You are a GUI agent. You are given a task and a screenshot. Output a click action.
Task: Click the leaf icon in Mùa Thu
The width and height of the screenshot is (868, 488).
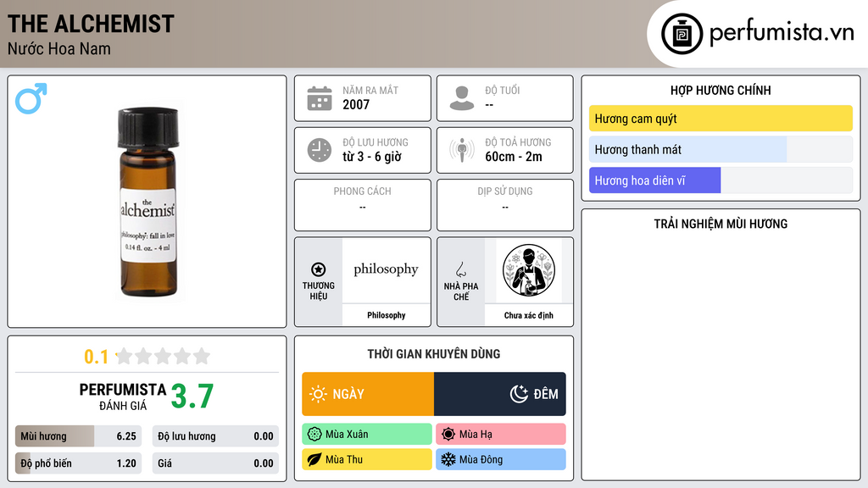314,460
